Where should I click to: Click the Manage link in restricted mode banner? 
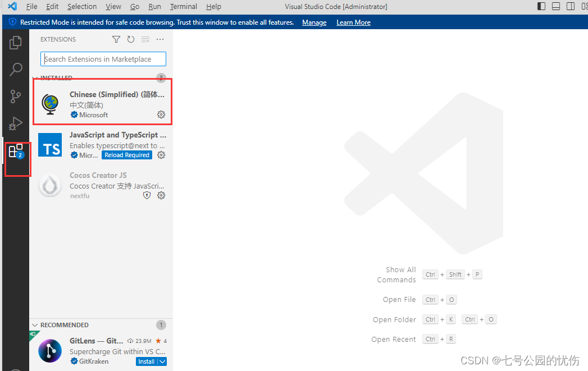314,22
